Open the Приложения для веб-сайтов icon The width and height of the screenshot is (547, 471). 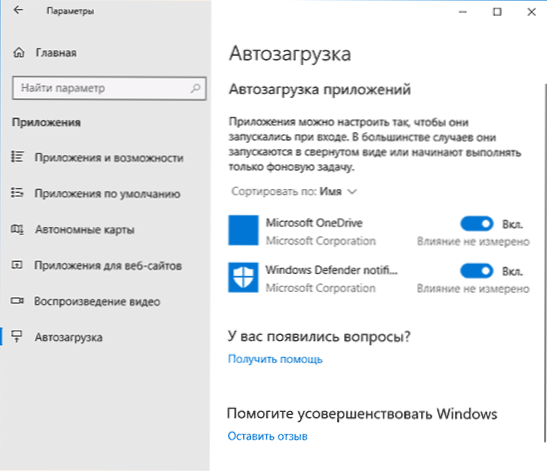[x=17, y=265]
